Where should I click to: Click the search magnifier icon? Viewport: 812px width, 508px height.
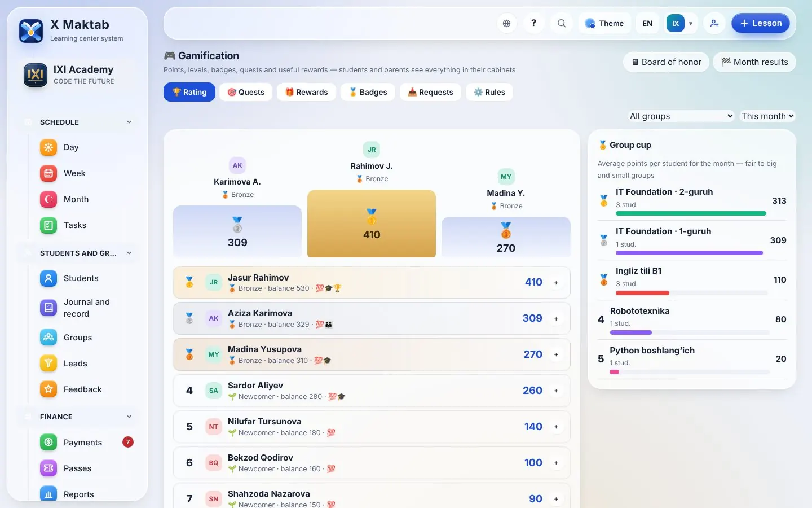(562, 23)
